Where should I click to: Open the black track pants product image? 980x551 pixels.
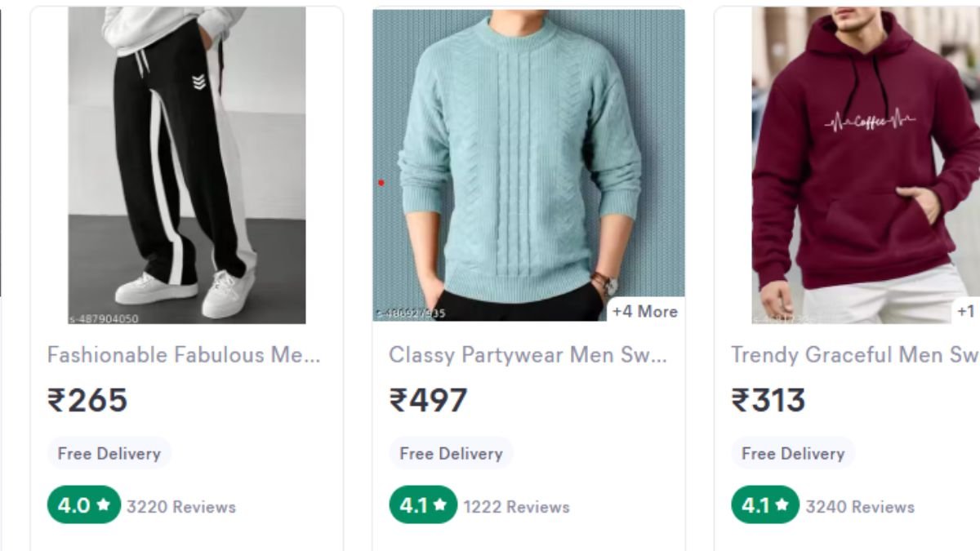point(186,165)
